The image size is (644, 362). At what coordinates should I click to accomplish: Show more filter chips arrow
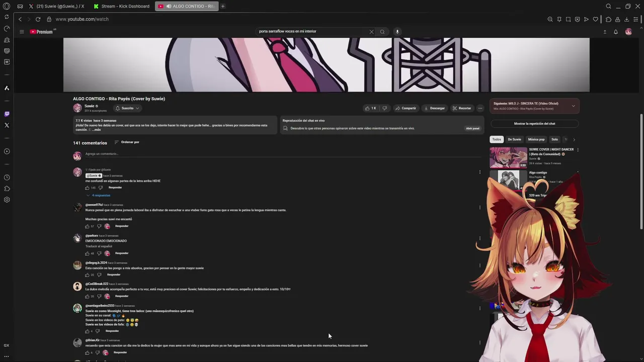point(574,139)
